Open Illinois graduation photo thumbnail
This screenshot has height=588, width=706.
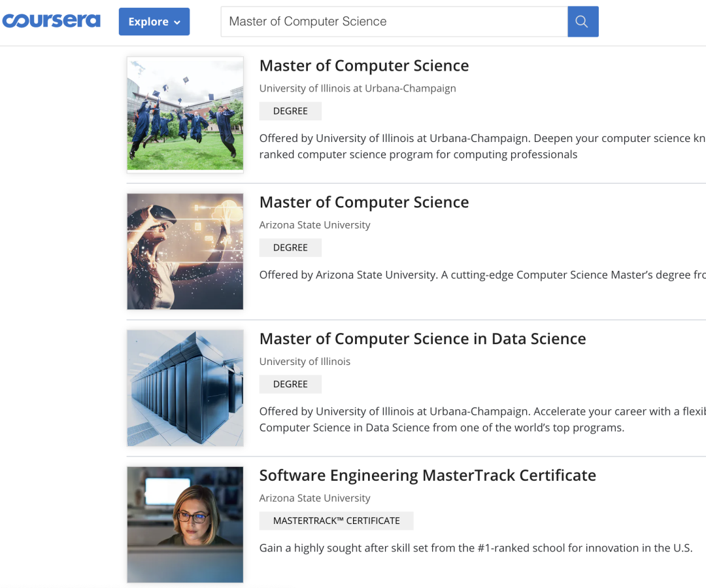(185, 114)
